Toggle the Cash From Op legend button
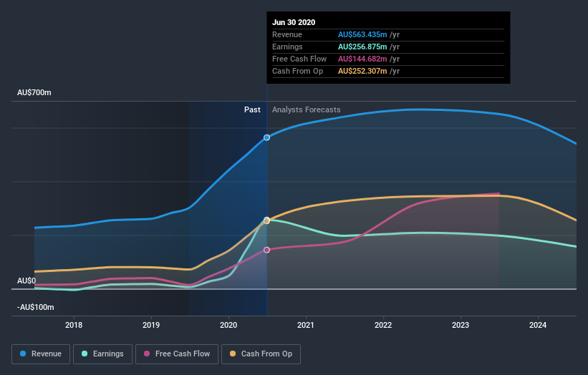Viewport: 588px width, 375px height. pyautogui.click(x=261, y=354)
